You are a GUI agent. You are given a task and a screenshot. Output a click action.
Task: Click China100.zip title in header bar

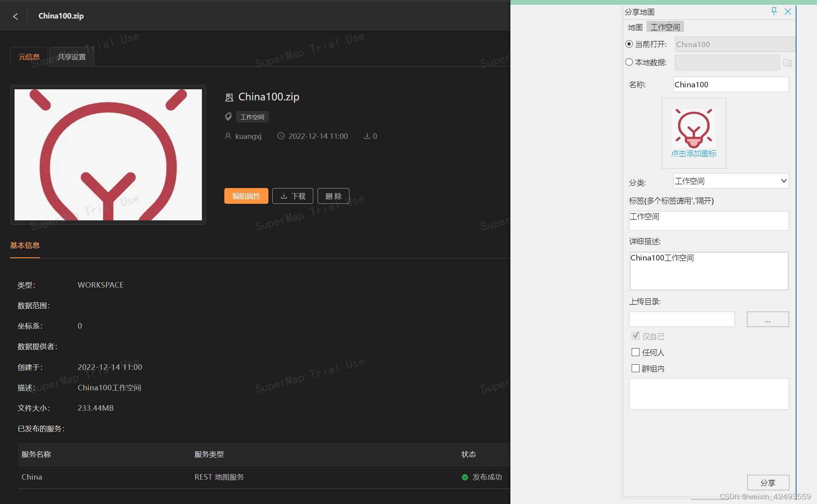(x=61, y=16)
